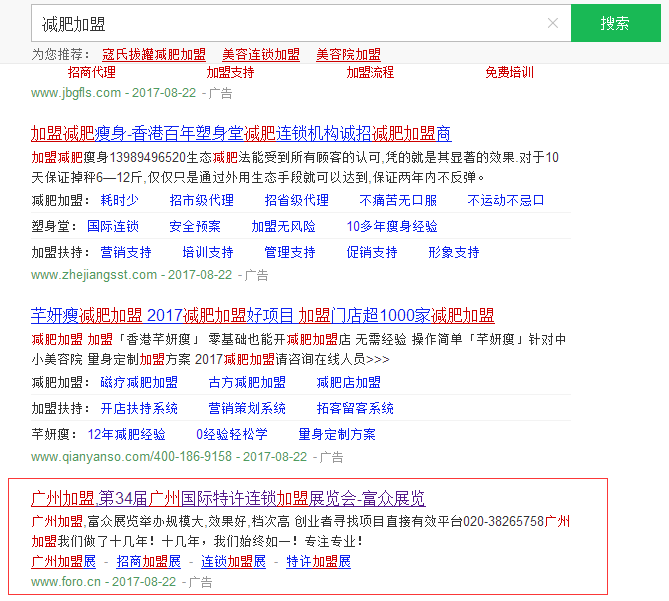Open the 广州国际特许连锁加盟展览会 result title
Viewport: 669px width, 601px height.
point(228,498)
